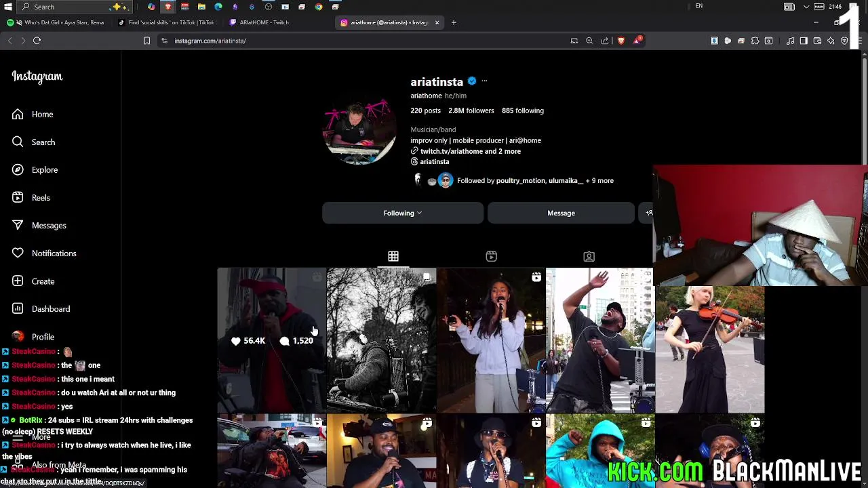This screenshot has width=868, height=488.
Task: Click the Windows Start button
Action: [x=8, y=7]
